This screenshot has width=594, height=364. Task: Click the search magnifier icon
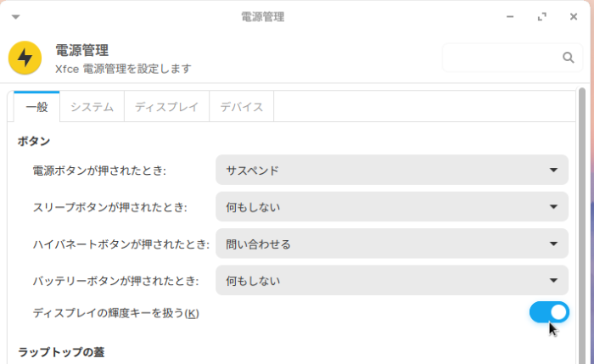pos(568,58)
